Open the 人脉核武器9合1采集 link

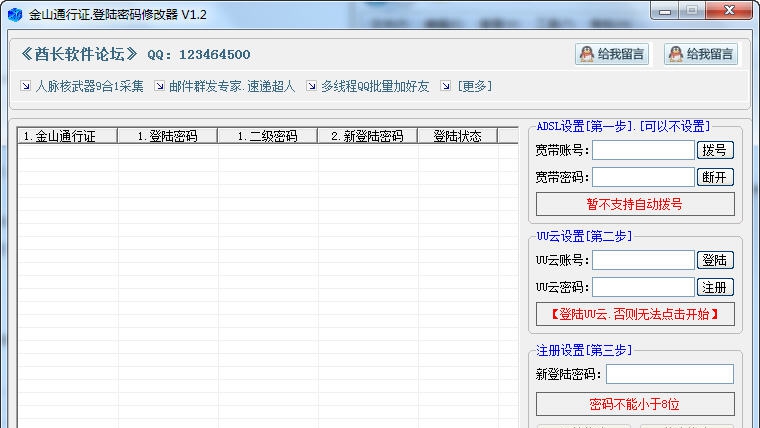click(x=90, y=86)
